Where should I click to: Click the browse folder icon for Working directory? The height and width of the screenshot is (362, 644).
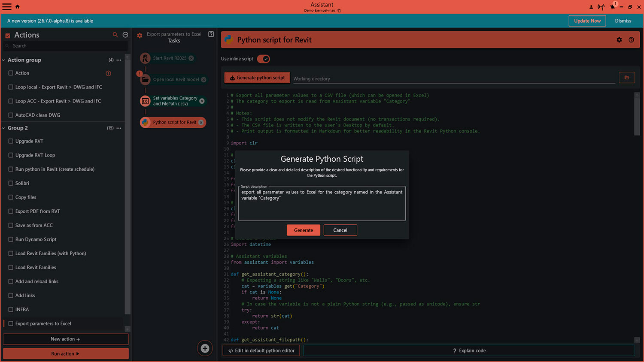pos(626,78)
